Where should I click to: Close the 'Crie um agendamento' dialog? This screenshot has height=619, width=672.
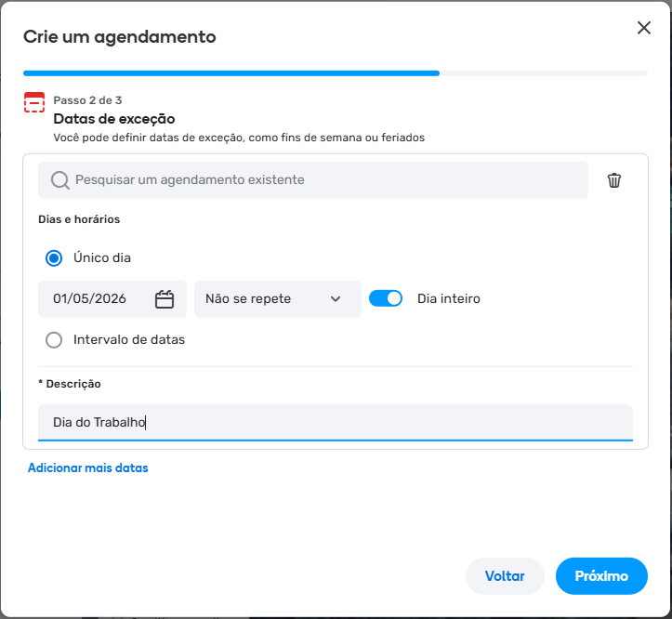pos(643,28)
